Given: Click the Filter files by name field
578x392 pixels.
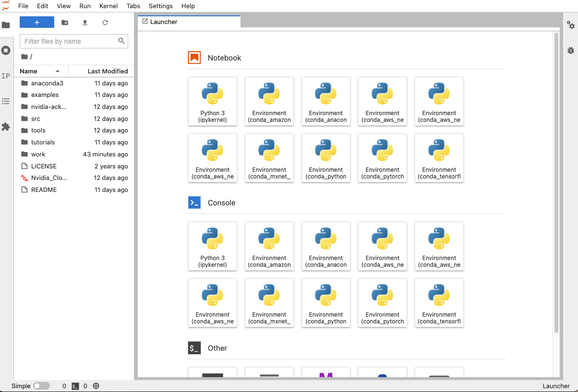Looking at the screenshot, I should tap(70, 41).
